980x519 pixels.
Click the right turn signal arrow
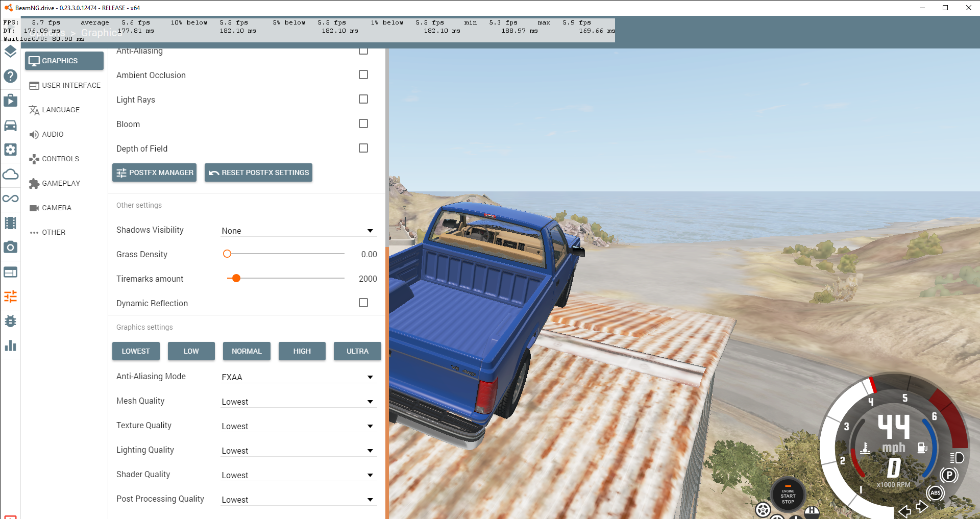coord(922,507)
